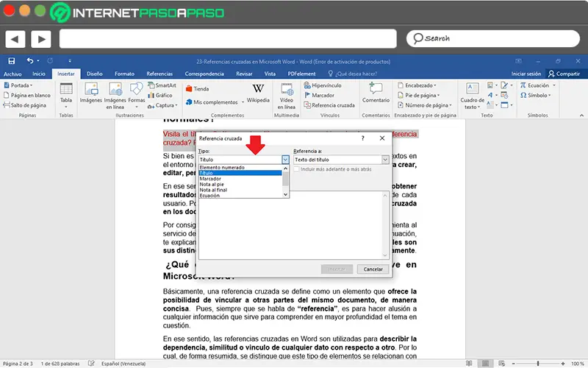Viewport: 588px width, 368px height.
Task: Open the Captura screenshot tool
Action: pyautogui.click(x=162, y=105)
